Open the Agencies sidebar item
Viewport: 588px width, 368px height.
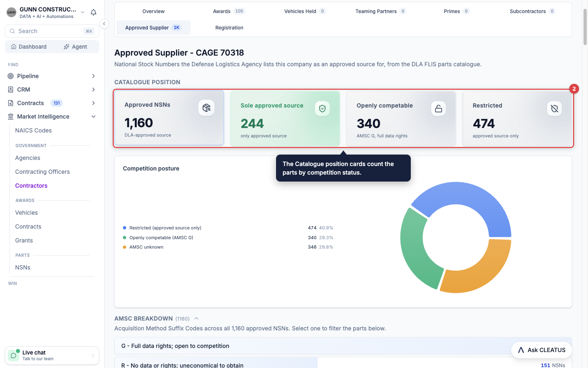click(28, 158)
